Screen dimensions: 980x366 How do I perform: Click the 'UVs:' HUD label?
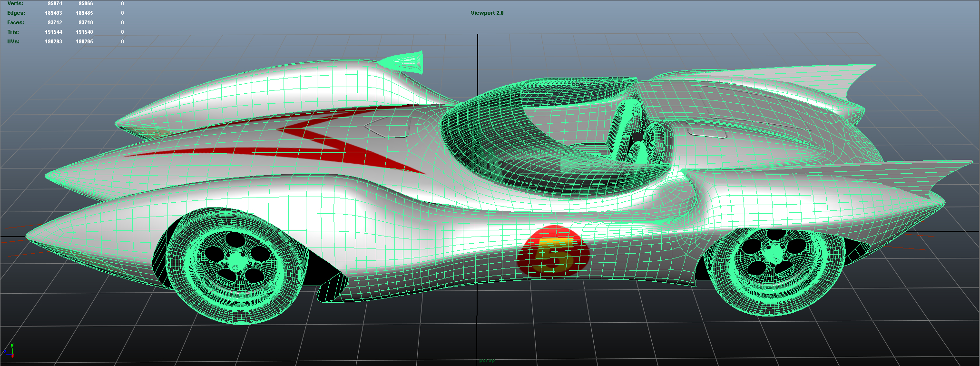(x=13, y=41)
